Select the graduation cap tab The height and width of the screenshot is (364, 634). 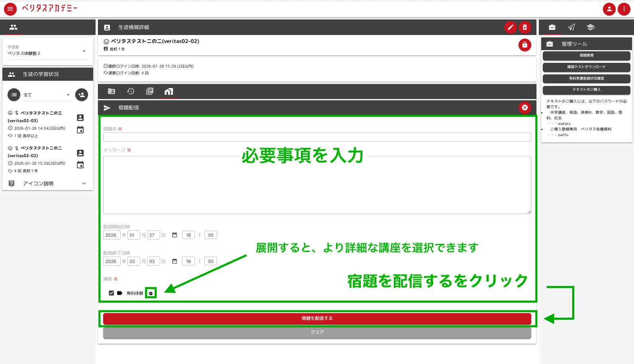pyautogui.click(x=591, y=27)
